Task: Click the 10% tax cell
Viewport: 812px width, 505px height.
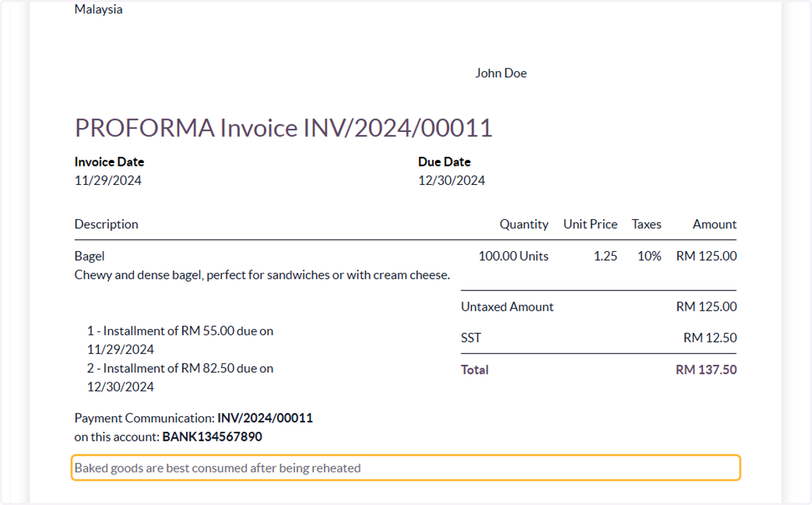Action: pos(650,257)
